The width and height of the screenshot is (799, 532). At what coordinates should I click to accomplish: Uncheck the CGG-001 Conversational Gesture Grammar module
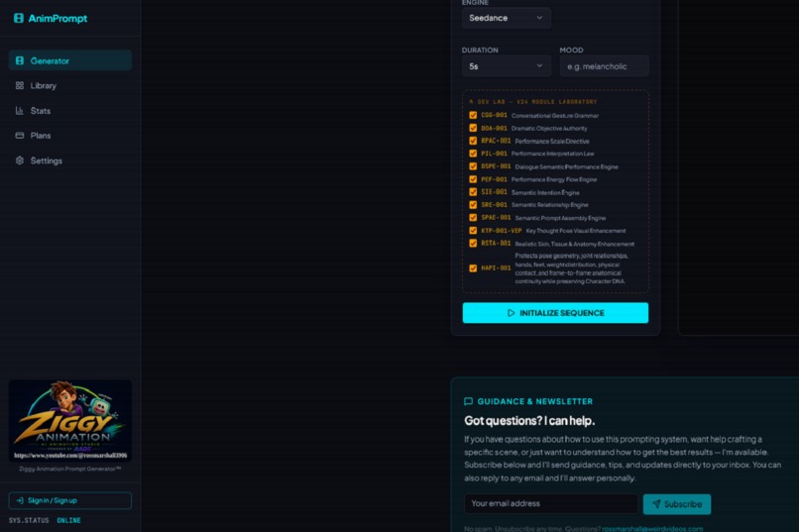tap(473, 115)
